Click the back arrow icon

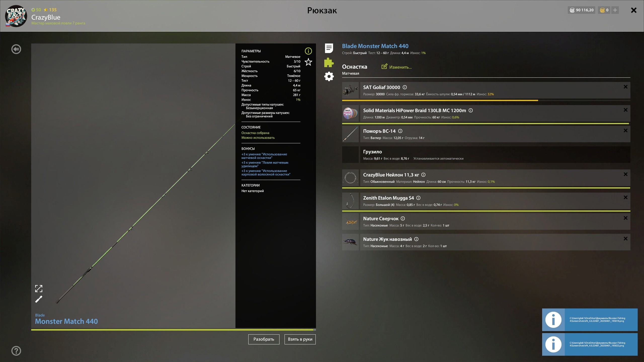click(16, 49)
